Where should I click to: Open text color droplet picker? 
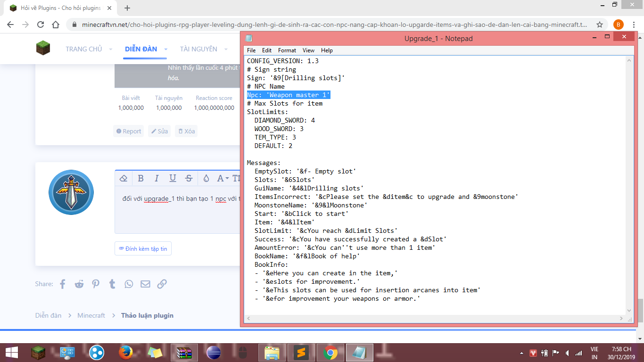click(x=206, y=178)
